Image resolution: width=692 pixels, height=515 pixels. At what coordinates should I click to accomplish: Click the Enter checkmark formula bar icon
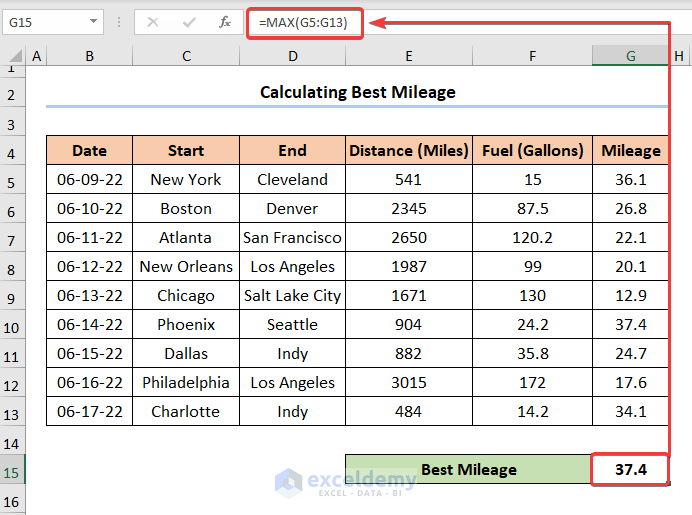pyautogui.click(x=189, y=22)
